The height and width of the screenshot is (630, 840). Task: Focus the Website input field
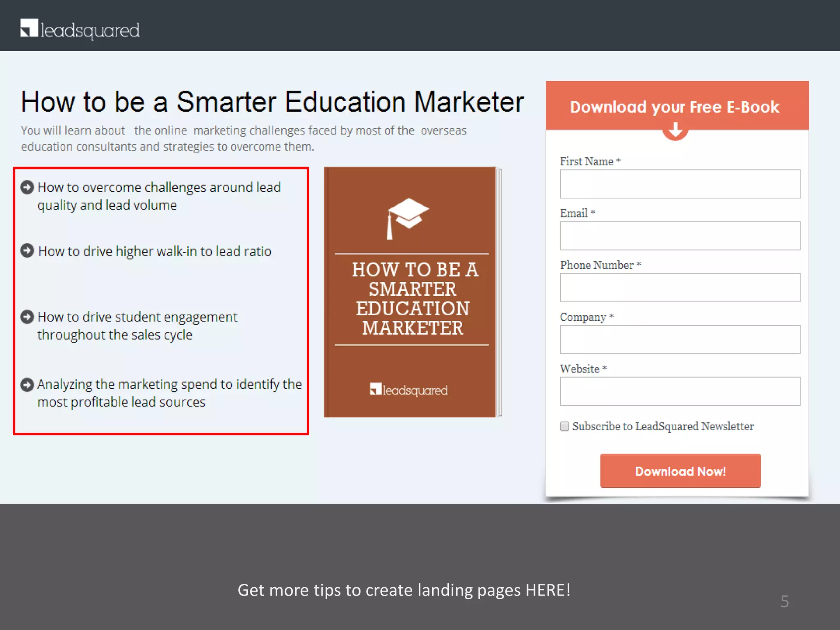coord(680,391)
